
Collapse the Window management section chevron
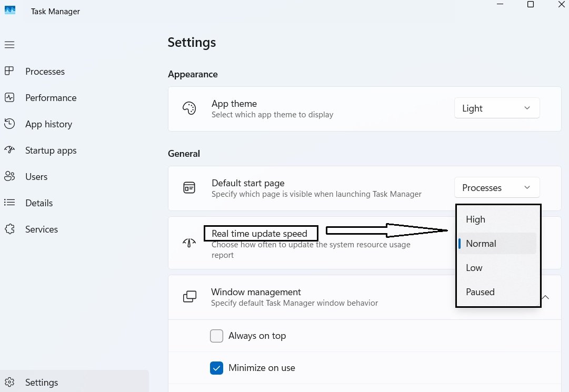pos(545,297)
